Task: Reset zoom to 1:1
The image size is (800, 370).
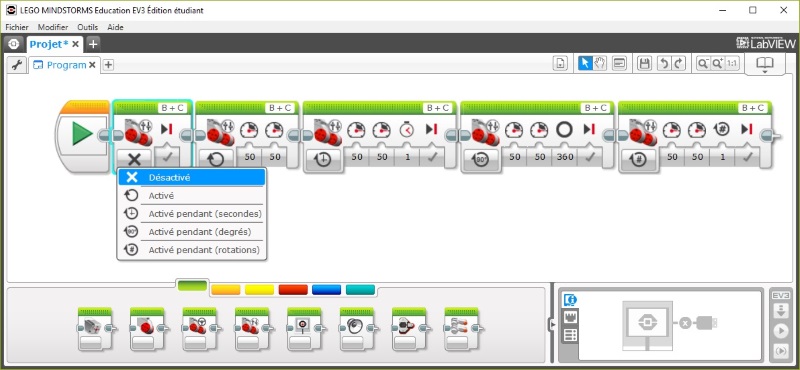Action: (732, 64)
